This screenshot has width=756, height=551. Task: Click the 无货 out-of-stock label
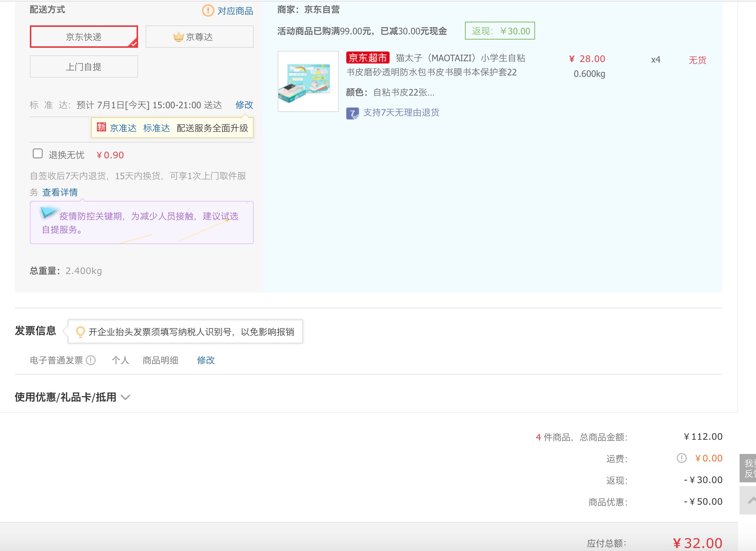click(x=698, y=60)
